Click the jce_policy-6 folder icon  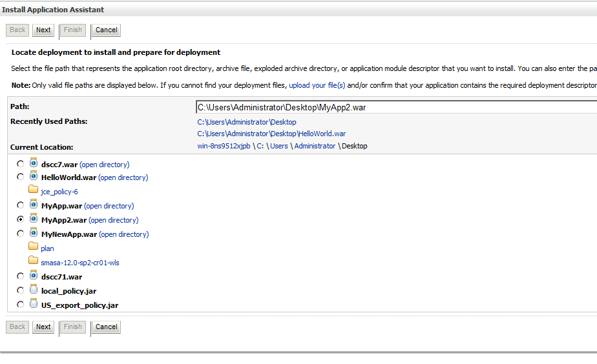[x=33, y=189]
